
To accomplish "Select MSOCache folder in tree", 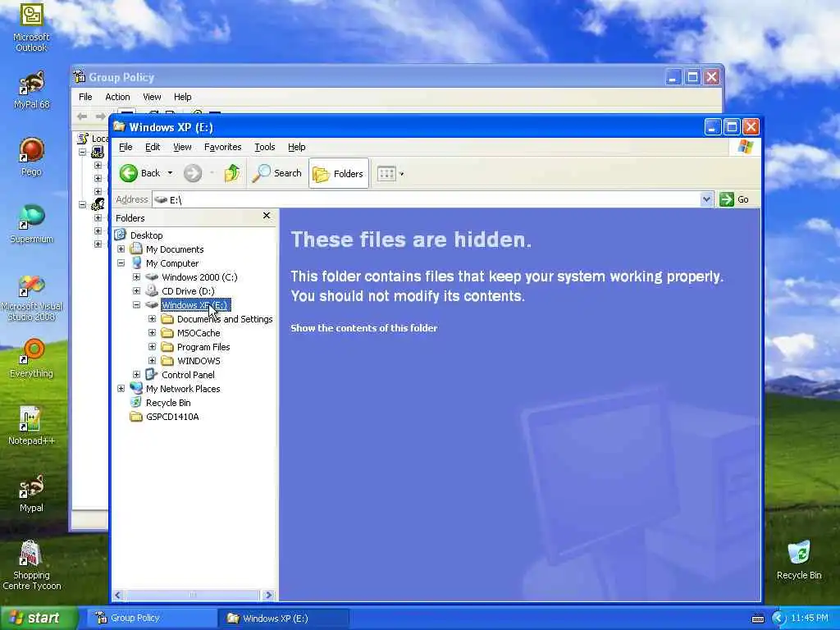I will click(199, 333).
